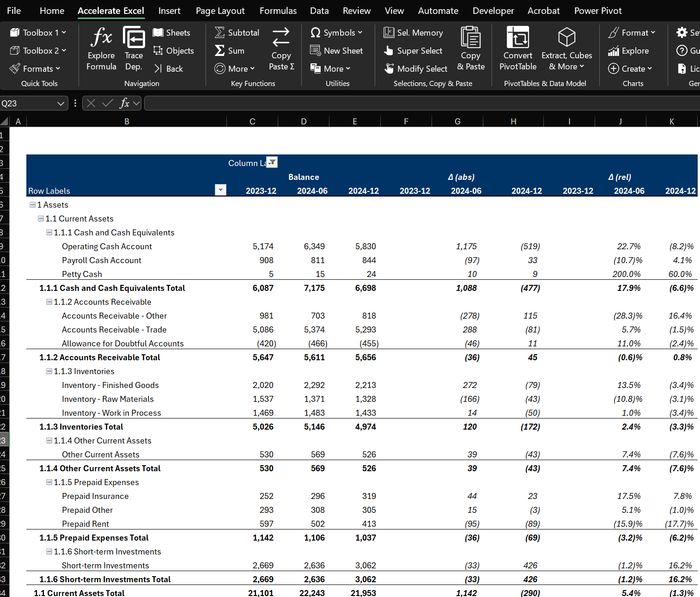Collapse 1.1.2 Accounts Receivable group
The image size is (700, 597).
[49, 302]
